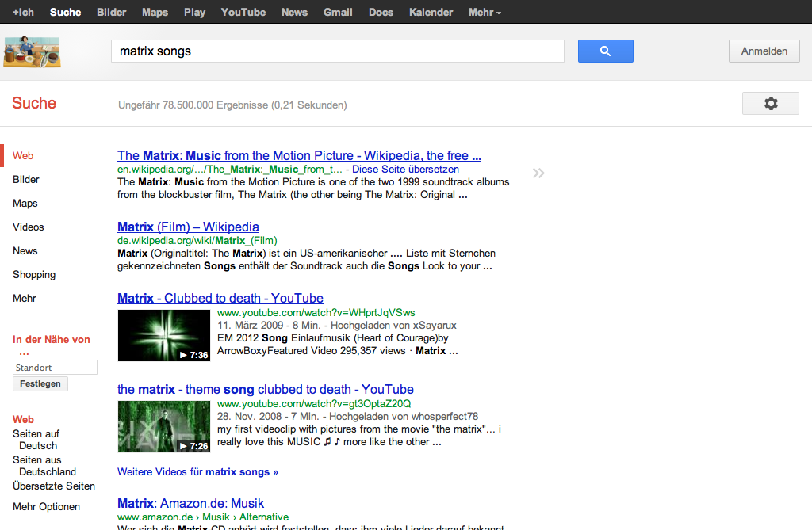
Task: Switch to Shopping in the left sidebar
Action: 33,274
